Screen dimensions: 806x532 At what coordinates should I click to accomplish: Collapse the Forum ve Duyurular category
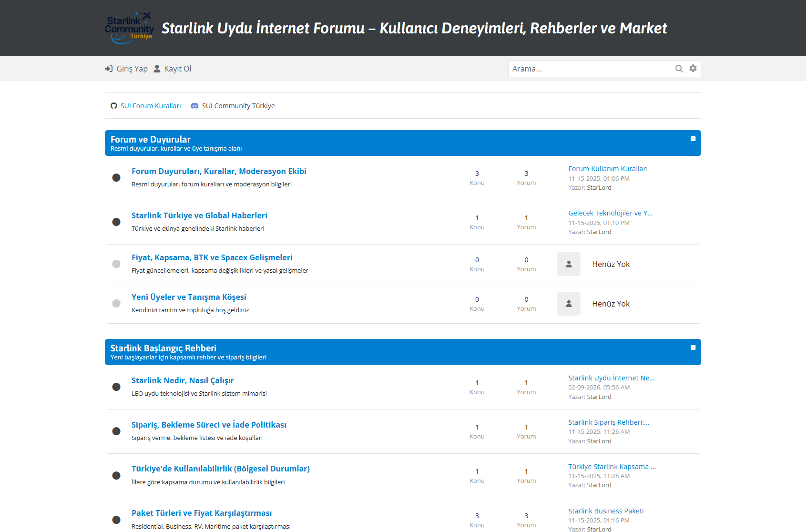click(x=693, y=139)
